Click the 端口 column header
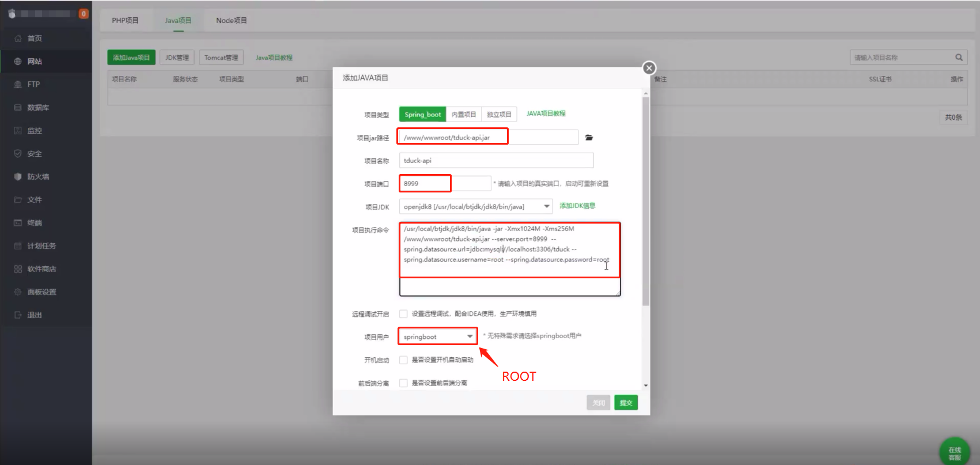The width and height of the screenshot is (980, 465). click(302, 80)
